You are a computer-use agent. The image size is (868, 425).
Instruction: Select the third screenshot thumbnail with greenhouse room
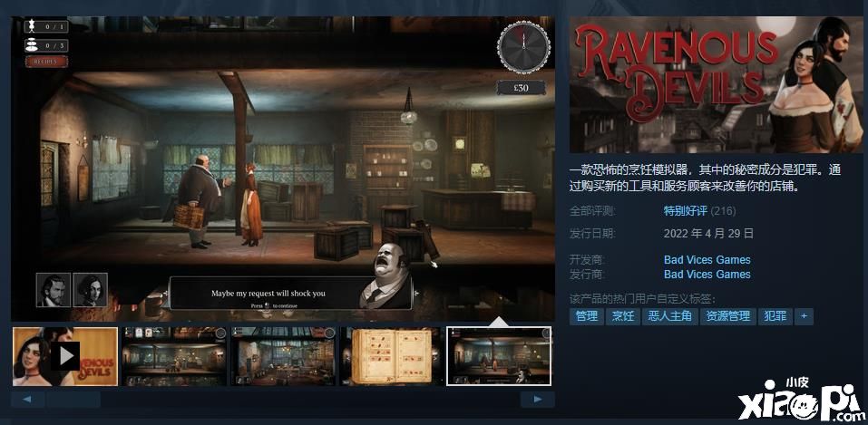coord(283,356)
